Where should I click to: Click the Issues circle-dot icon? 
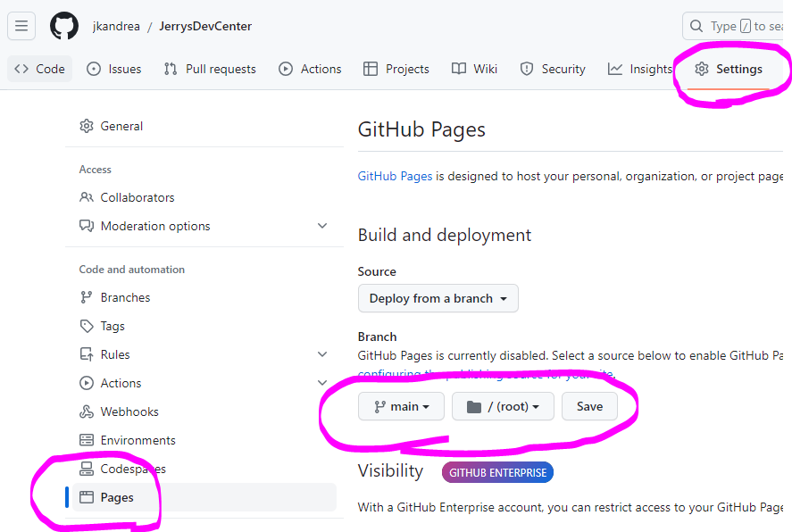click(x=94, y=69)
